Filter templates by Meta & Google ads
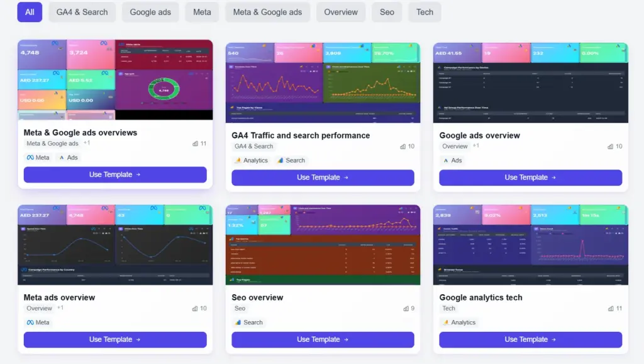The image size is (644, 364). point(267,12)
